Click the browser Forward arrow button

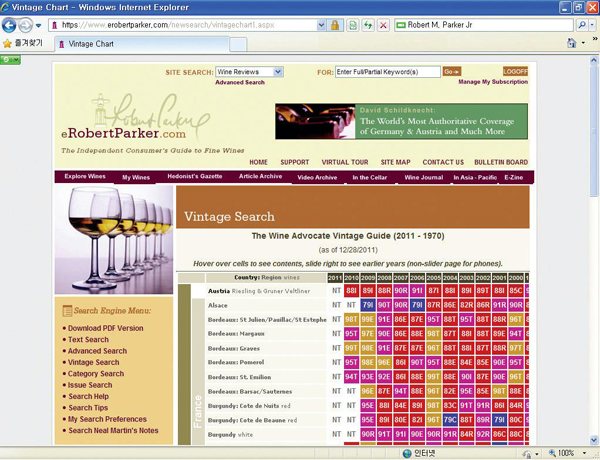[x=25, y=26]
